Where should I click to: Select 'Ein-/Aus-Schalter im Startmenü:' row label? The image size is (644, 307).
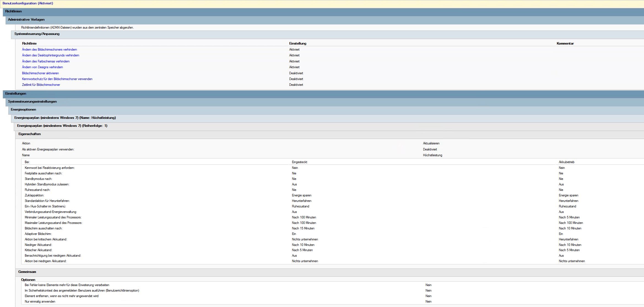tap(45, 206)
